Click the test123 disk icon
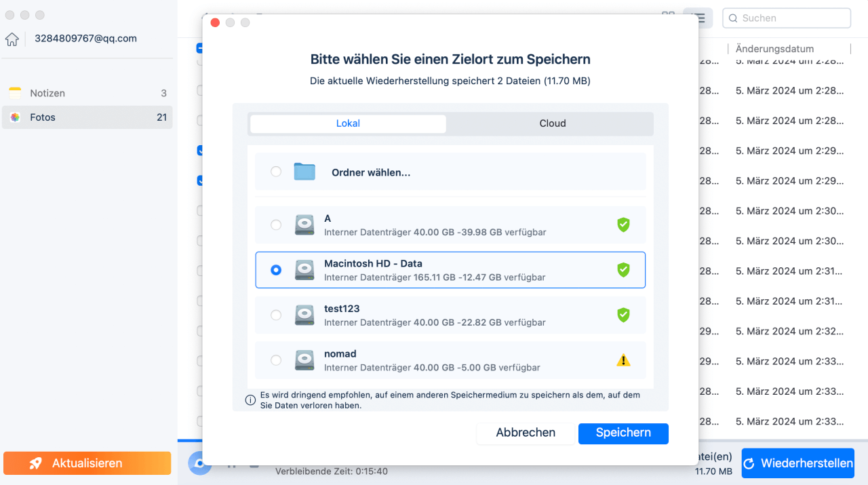Screen dimensions: 868x485 (x=304, y=315)
